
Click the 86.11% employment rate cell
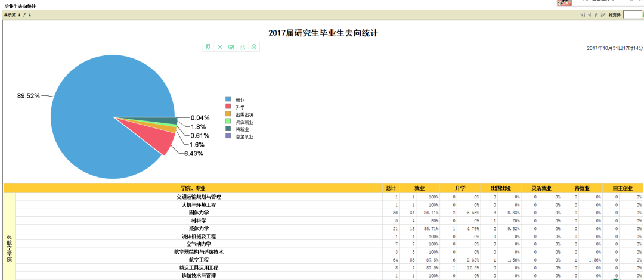[x=428, y=213]
